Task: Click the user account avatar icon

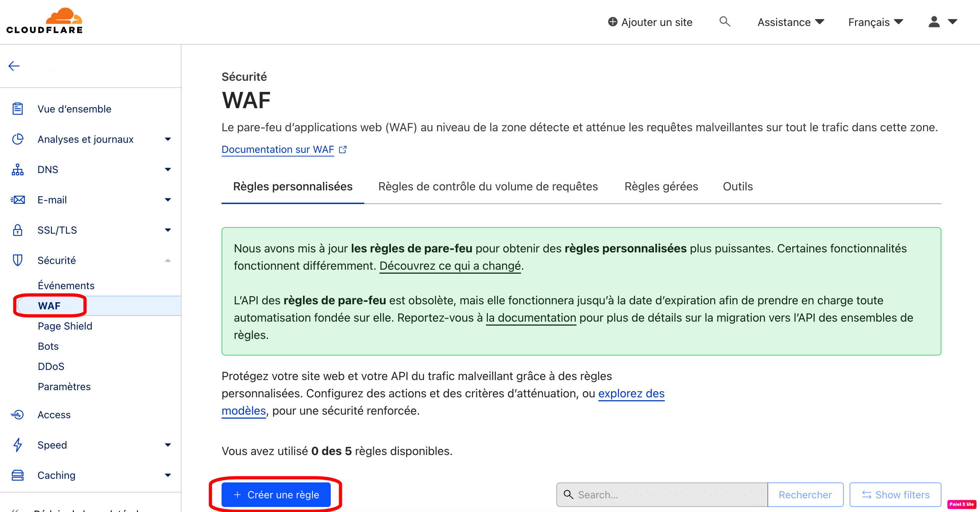Action: click(934, 22)
